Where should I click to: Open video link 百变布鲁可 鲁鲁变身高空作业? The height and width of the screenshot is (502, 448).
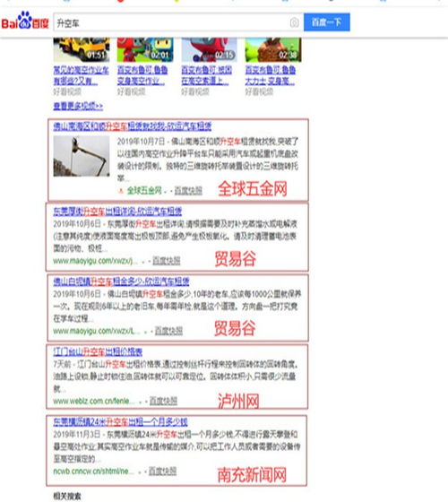point(142,75)
